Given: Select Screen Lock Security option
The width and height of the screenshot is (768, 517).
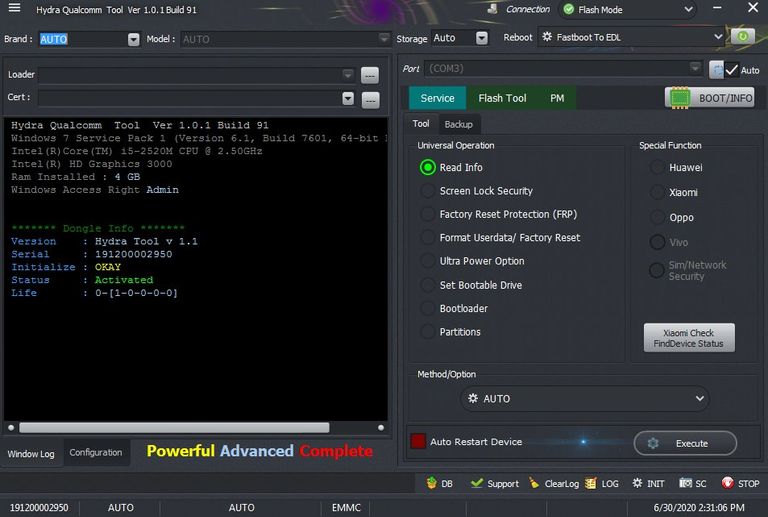Looking at the screenshot, I should 428,191.
